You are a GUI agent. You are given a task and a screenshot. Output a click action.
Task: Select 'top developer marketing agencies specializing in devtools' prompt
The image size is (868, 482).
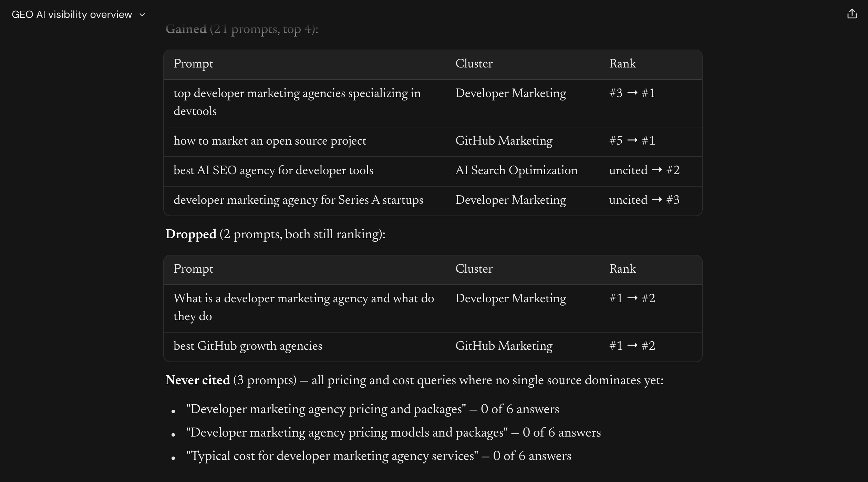click(x=297, y=102)
